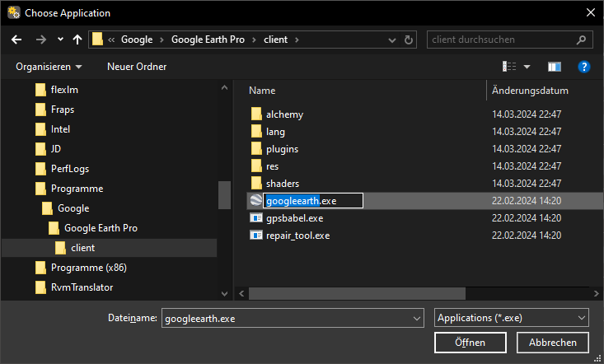Click the Choose Application title bar icon

(14, 12)
